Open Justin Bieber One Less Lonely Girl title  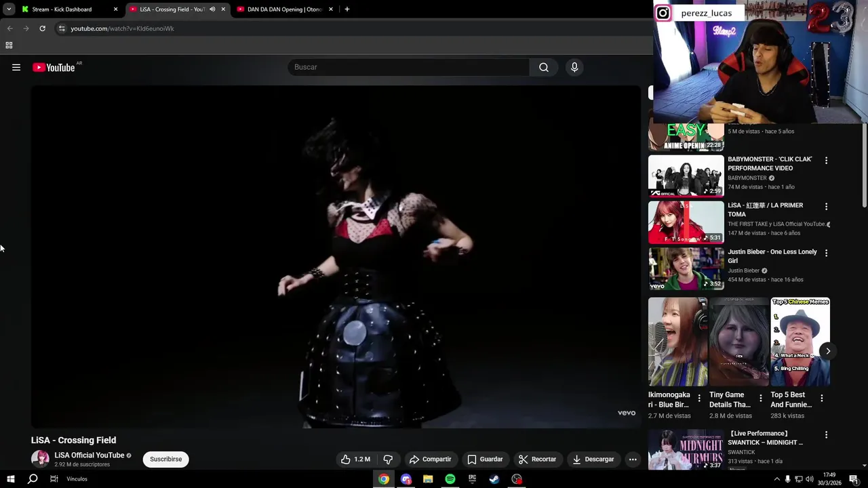tap(772, 256)
